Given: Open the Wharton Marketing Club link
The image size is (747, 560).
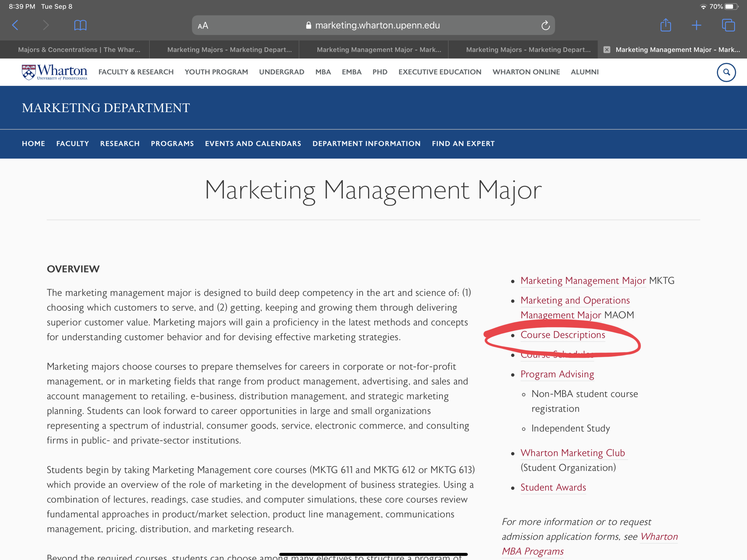Looking at the screenshot, I should 573,453.
